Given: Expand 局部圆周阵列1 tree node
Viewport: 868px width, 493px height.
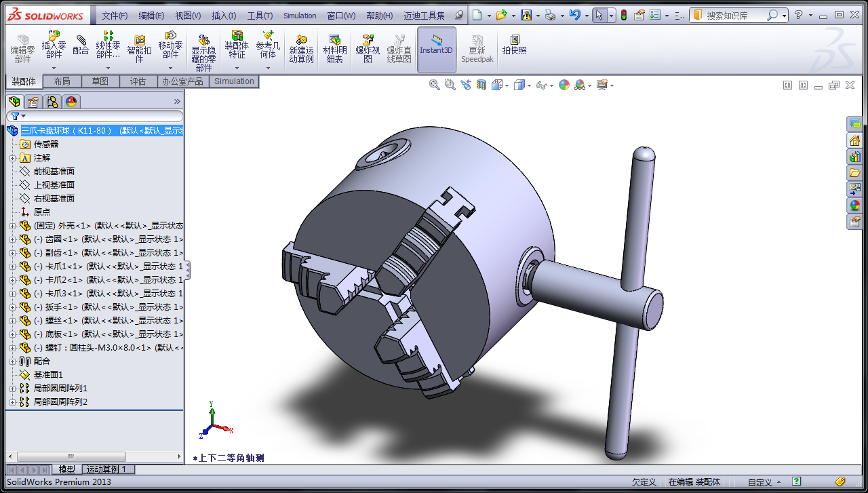Looking at the screenshot, I should tap(12, 389).
